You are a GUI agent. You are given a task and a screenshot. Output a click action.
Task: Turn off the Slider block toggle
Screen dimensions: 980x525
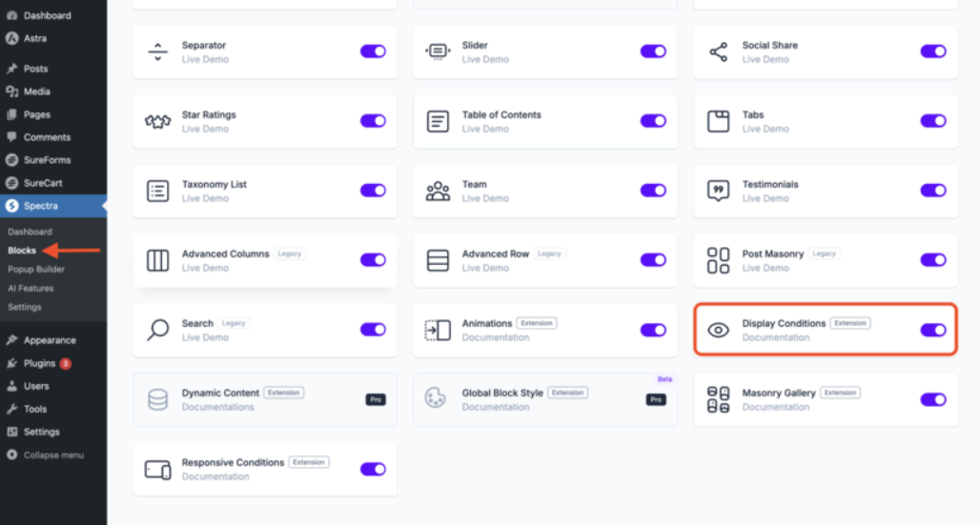pos(653,51)
